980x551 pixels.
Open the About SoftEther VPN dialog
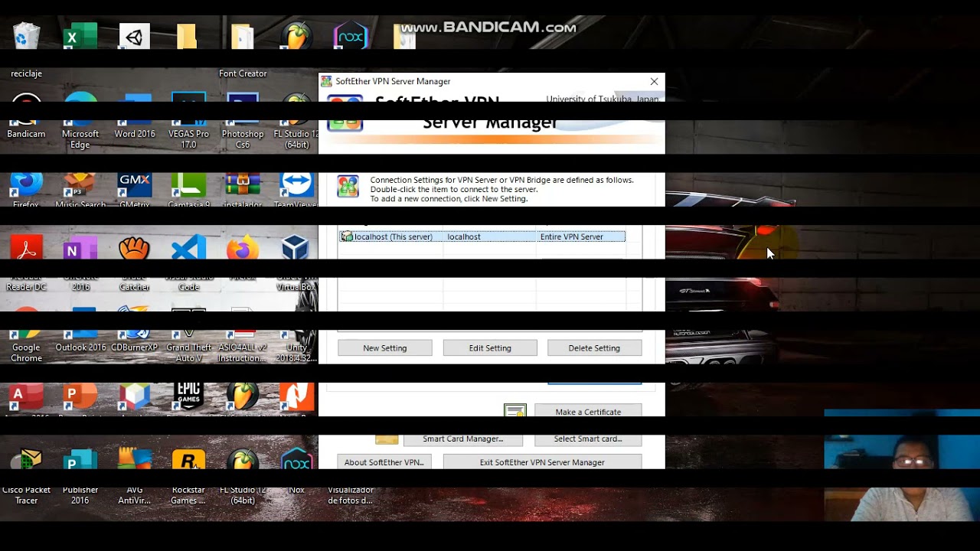click(x=384, y=461)
